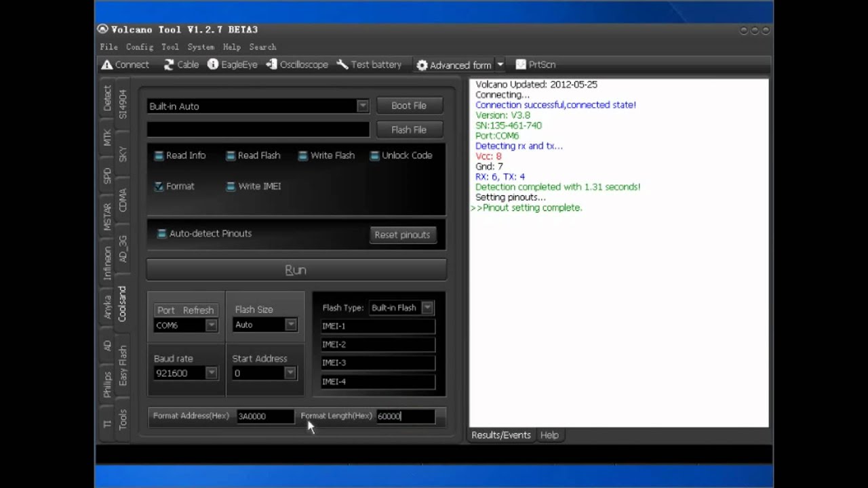Open the Search menu
The height and width of the screenshot is (488, 868).
click(262, 47)
